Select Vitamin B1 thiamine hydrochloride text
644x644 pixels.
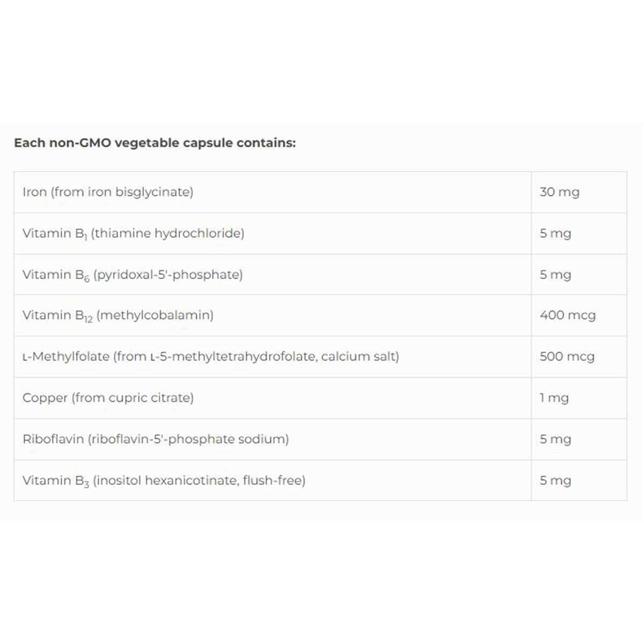(133, 233)
